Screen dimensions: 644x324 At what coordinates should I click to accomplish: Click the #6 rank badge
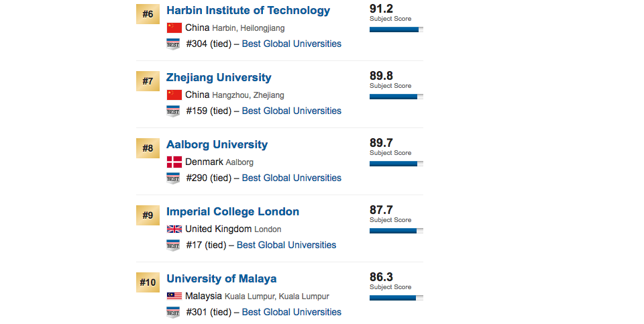[148, 14]
